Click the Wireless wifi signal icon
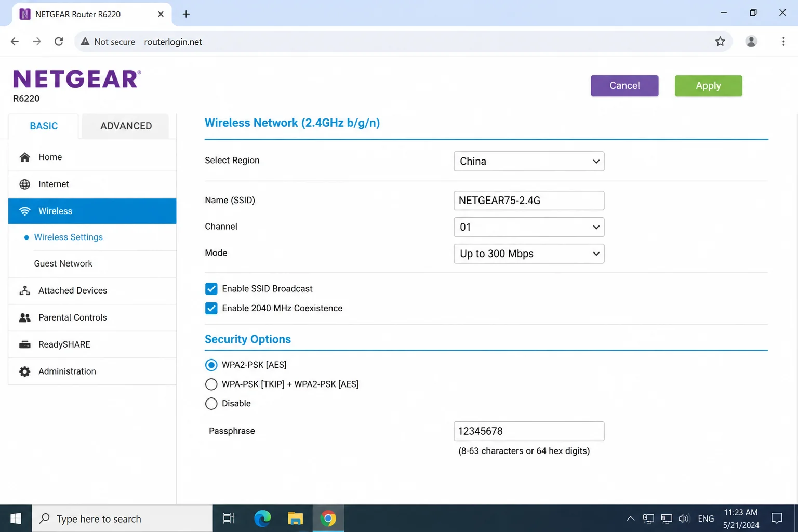 (x=24, y=211)
